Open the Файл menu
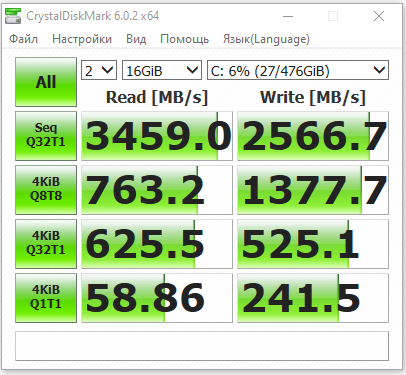Image resolution: width=406 pixels, height=375 pixels. tap(23, 39)
